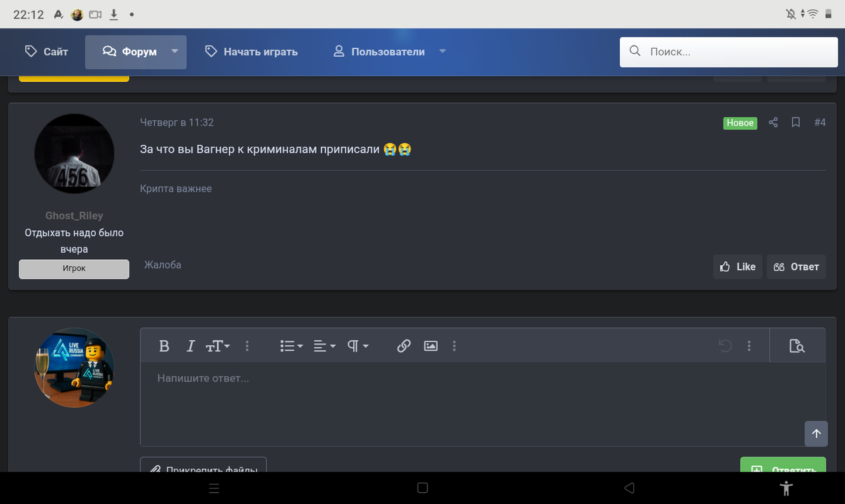Insert an image into the reply
Image resolution: width=845 pixels, height=504 pixels.
[x=430, y=345]
